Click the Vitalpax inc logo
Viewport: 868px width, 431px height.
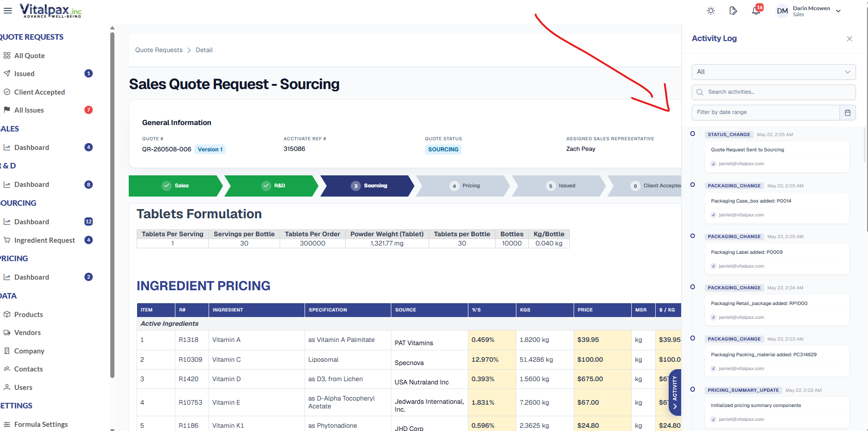pyautogui.click(x=50, y=11)
